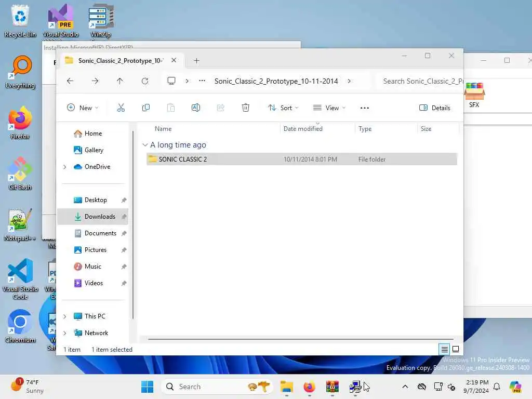This screenshot has height=399, width=532.
Task: Open the weather widget showing 74°F
Action: pos(26,387)
